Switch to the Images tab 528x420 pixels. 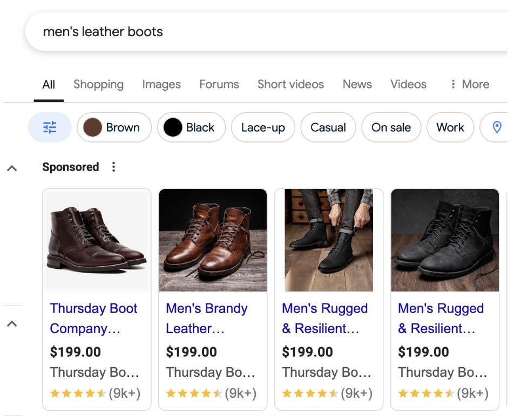point(161,84)
